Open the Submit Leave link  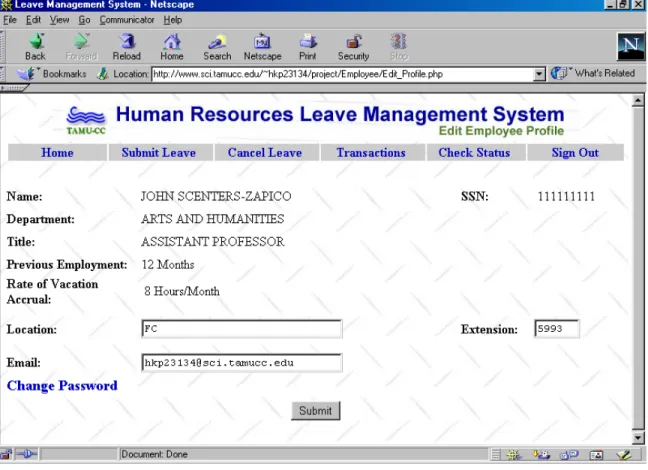pos(159,153)
